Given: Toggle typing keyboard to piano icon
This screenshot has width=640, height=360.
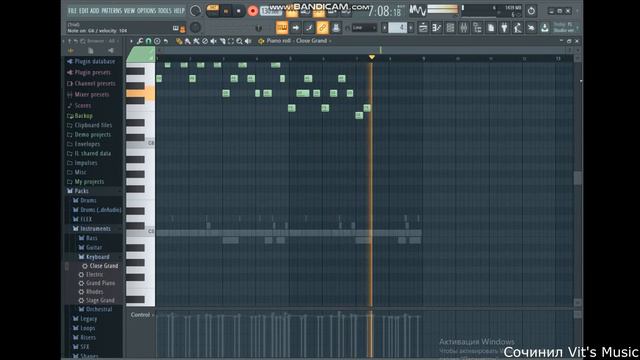Looking at the screenshot, I should (282, 28).
